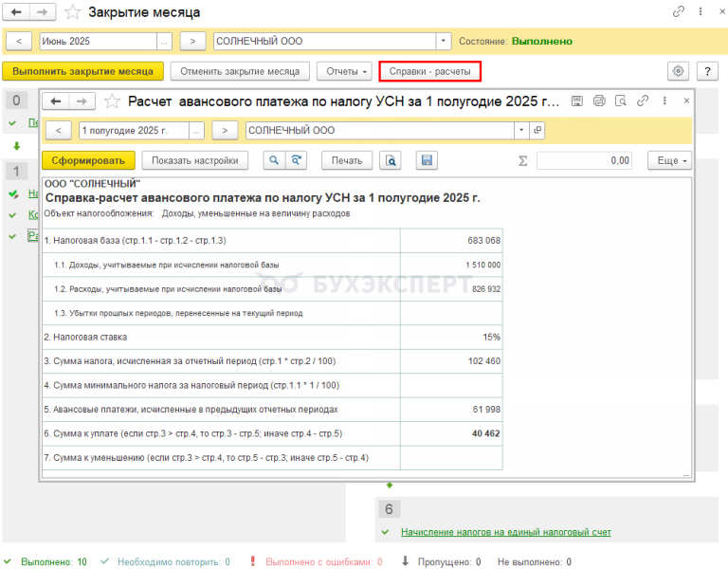Save report using the floppy disk icon
Screen dimensions: 728x569
coord(427,160)
